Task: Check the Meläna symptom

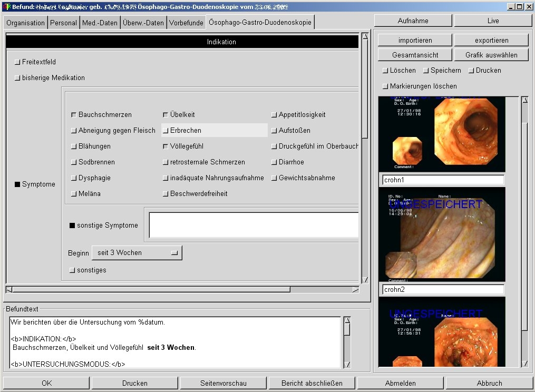Action: [74, 194]
